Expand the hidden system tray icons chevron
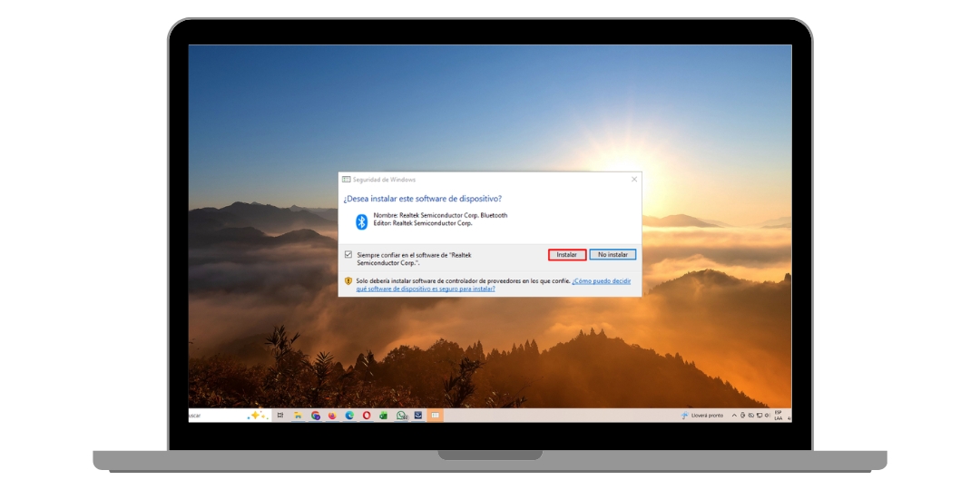This screenshot has height=490, width=980. tap(734, 416)
